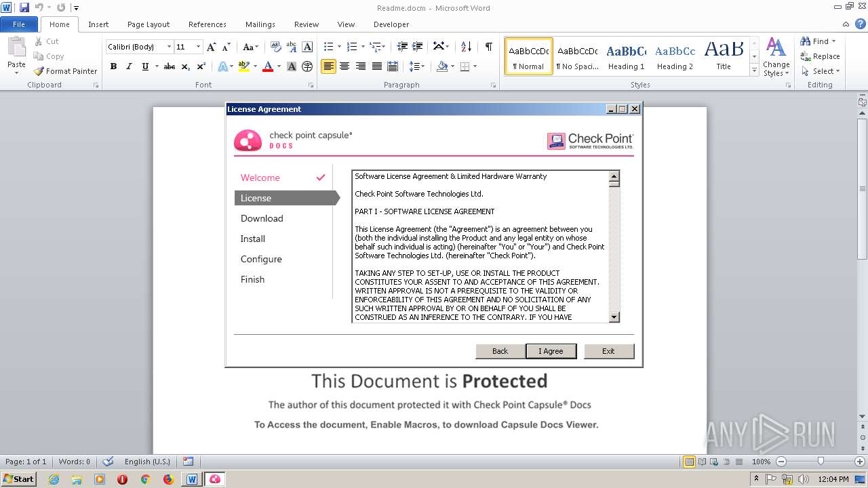Viewport: 868px width, 488px height.
Task: Click the Copy command
Action: (49, 56)
